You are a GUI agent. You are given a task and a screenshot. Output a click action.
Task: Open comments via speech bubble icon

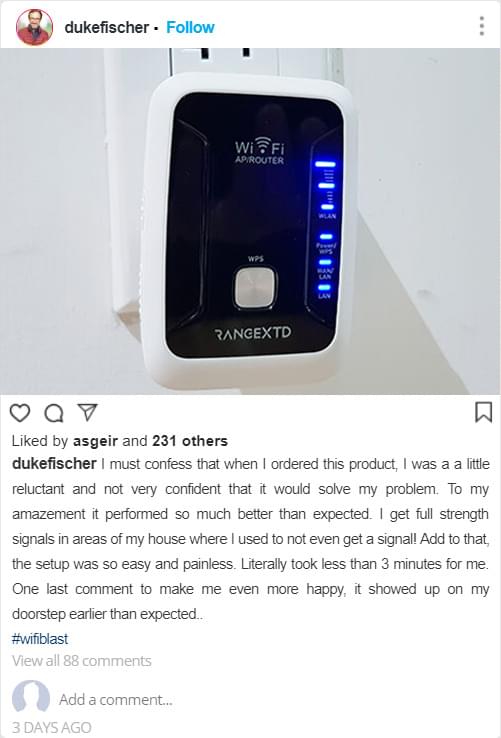pyautogui.click(x=54, y=413)
